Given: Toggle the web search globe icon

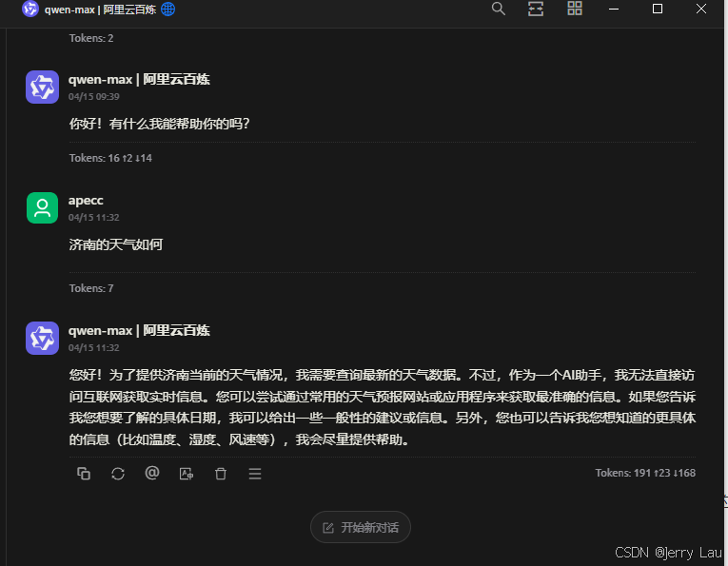Looking at the screenshot, I should 168,9.
